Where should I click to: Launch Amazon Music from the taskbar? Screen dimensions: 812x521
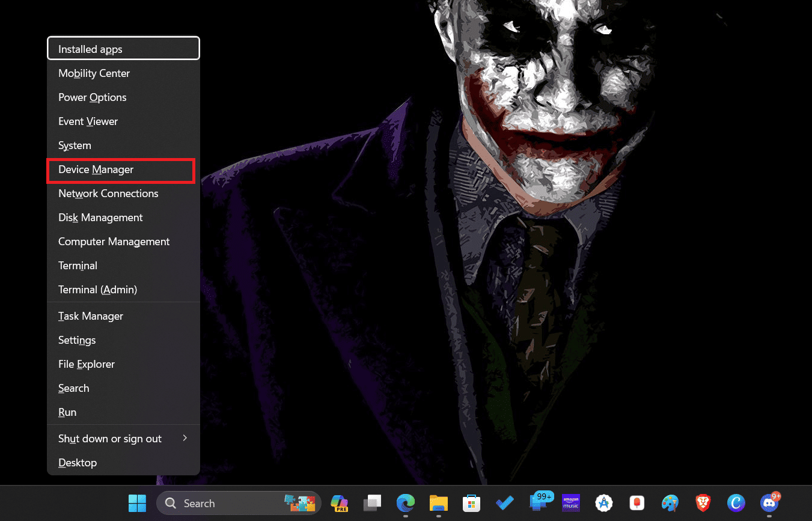pos(570,503)
